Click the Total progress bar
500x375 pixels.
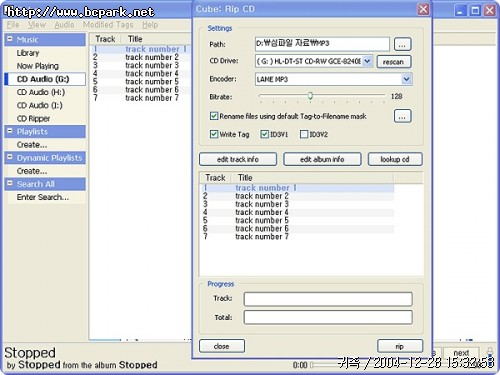(x=328, y=317)
